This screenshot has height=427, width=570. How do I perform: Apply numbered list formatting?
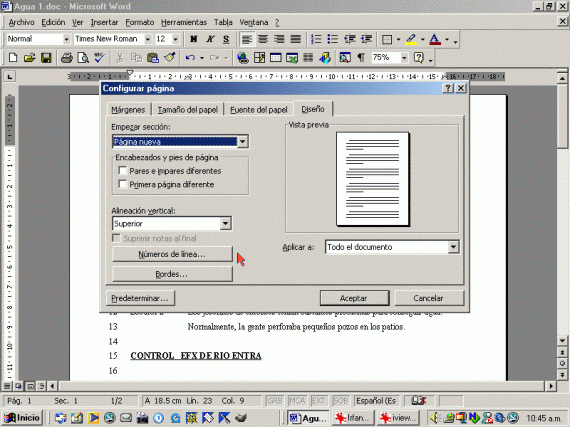point(316,39)
